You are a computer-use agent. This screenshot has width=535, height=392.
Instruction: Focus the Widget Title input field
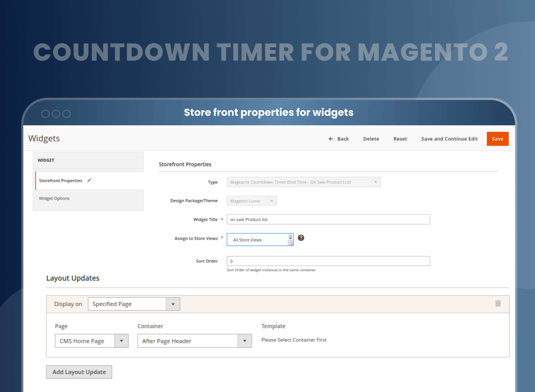[x=328, y=220]
